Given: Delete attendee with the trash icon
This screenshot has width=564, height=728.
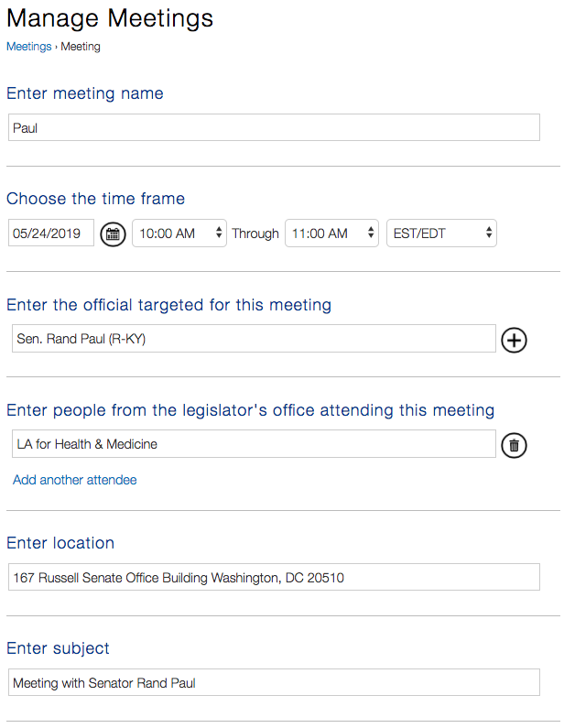Looking at the screenshot, I should coord(515,446).
